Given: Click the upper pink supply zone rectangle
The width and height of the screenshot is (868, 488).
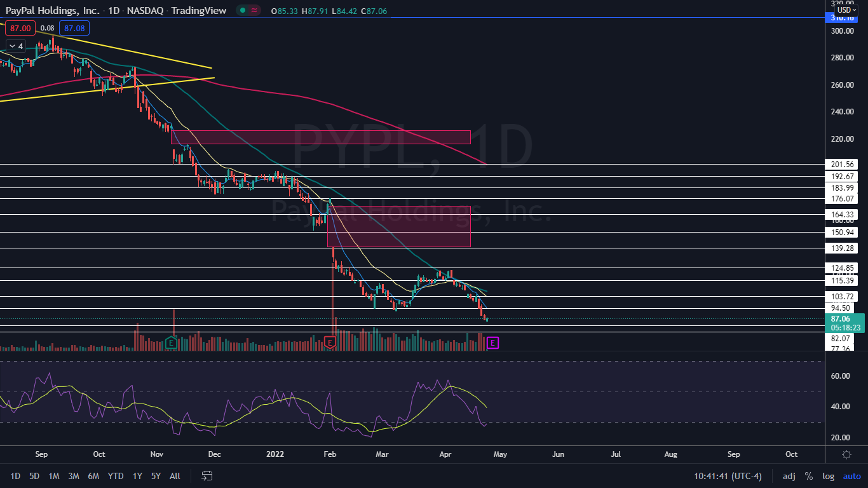Looking at the screenshot, I should (321, 137).
